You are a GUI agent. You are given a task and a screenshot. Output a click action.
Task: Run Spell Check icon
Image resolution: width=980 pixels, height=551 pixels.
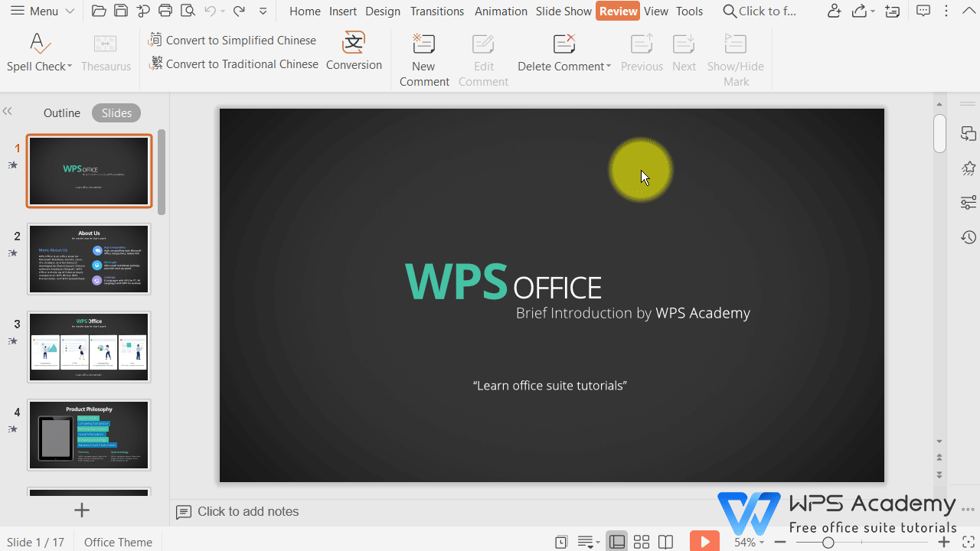38,44
